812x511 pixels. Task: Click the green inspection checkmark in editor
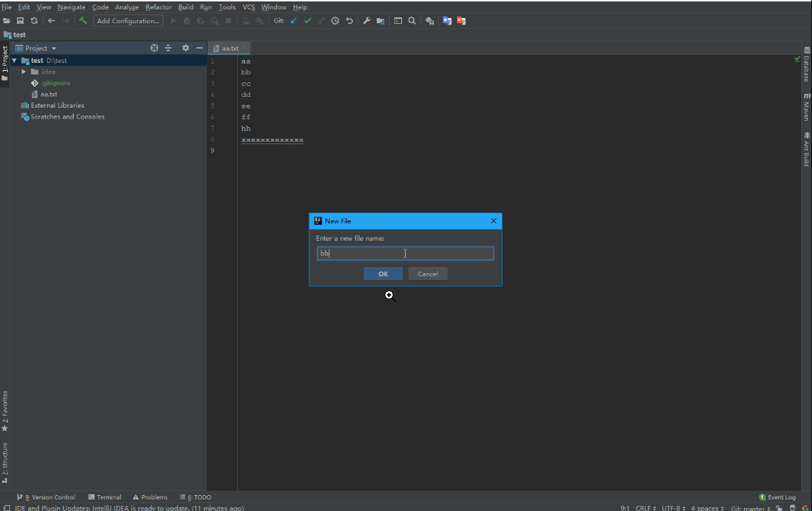[x=797, y=59]
